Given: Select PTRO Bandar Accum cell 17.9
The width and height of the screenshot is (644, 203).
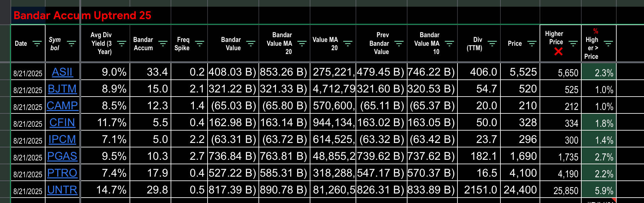Looking at the screenshot, I should [x=150, y=173].
